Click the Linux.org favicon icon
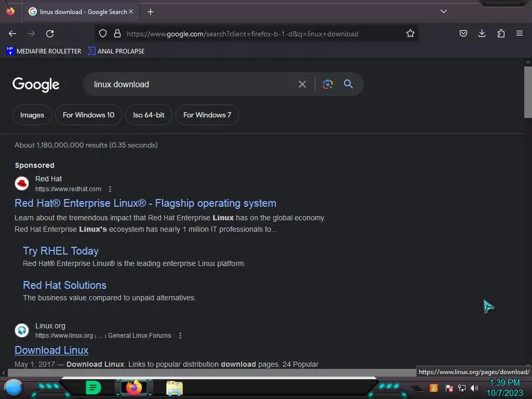 point(22,330)
